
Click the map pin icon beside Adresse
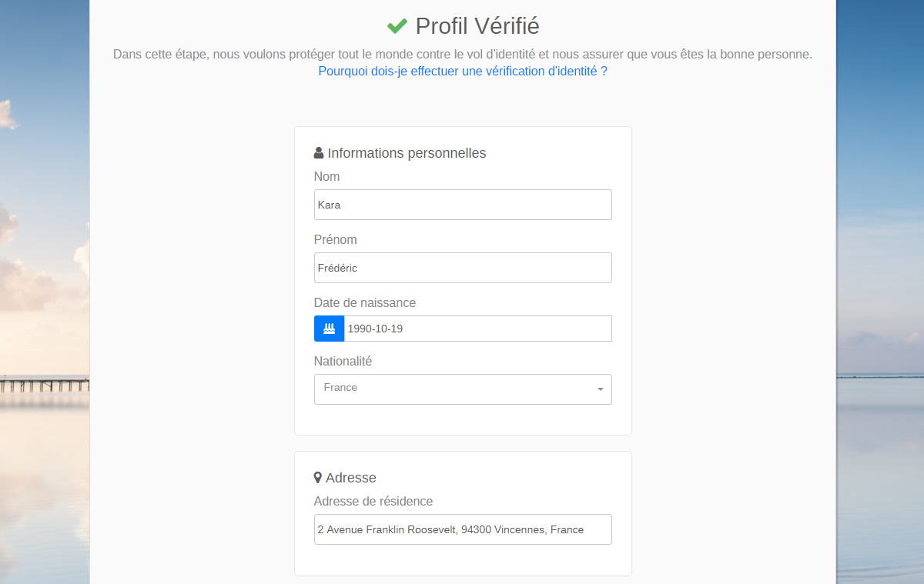tap(318, 478)
